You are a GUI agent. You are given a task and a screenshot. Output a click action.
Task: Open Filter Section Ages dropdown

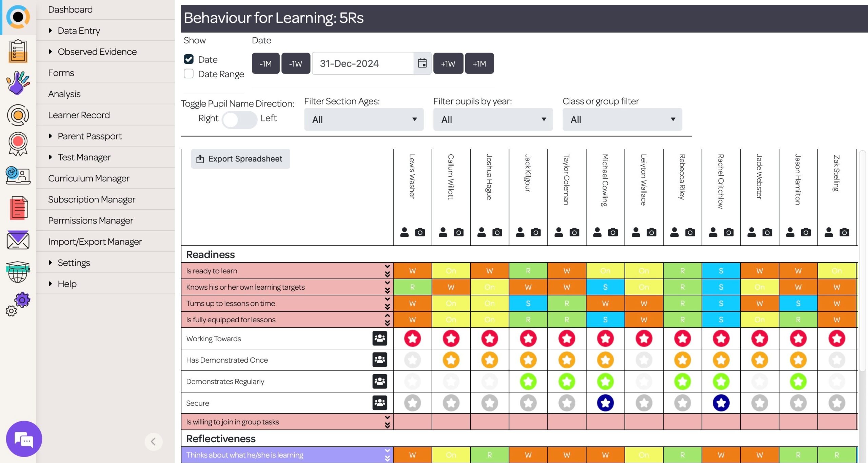tap(364, 119)
